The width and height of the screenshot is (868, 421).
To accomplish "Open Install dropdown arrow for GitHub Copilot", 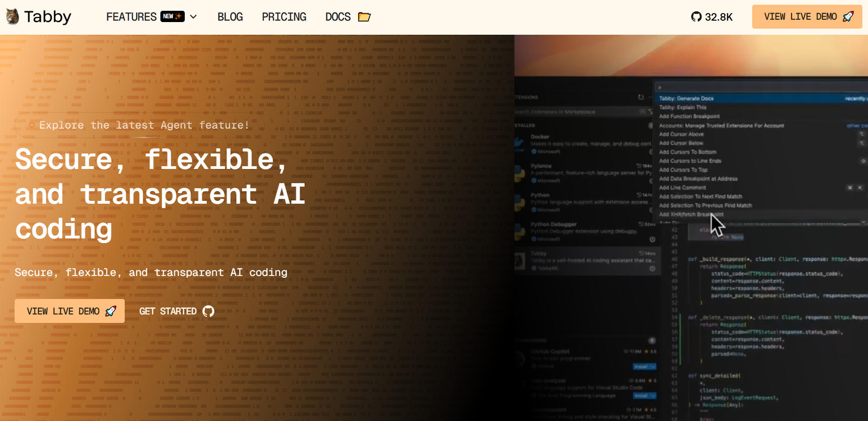I will (x=654, y=367).
